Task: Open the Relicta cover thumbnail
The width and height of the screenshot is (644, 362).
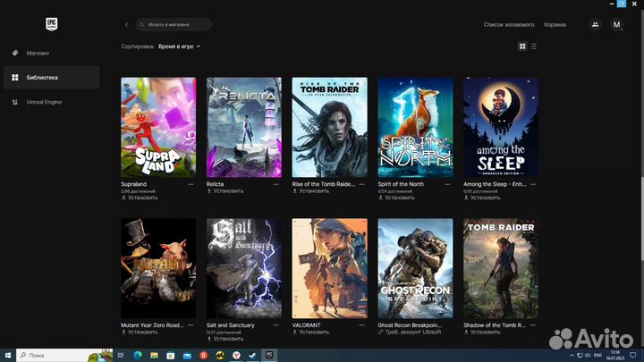Action: tap(244, 128)
